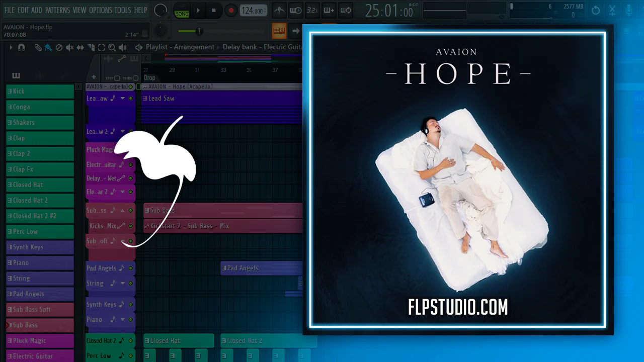Viewport: 644px width, 362px height.
Task: Select the Pad Angels pattern in picker
Action: (x=40, y=294)
